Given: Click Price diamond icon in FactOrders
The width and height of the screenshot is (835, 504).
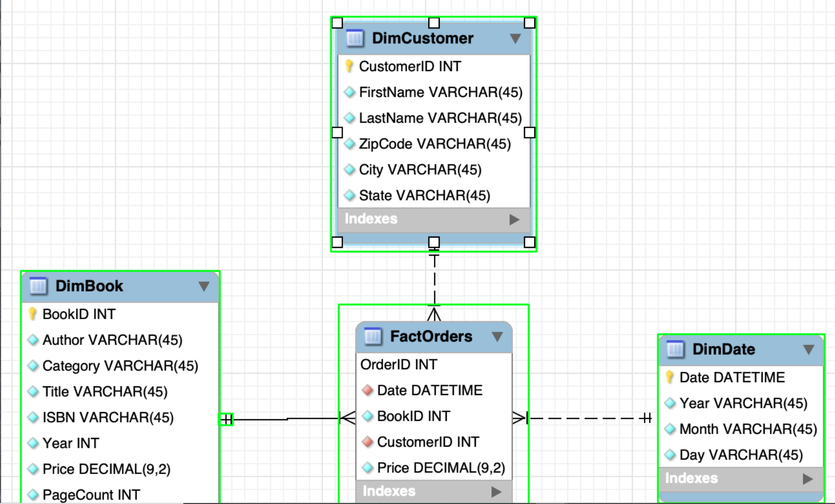Looking at the screenshot, I should (x=368, y=468).
